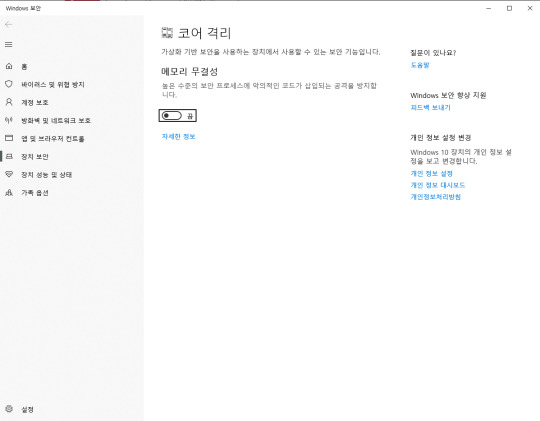Click the 메모리 무결성 heading
This screenshot has width=540, height=421.
tap(190, 72)
